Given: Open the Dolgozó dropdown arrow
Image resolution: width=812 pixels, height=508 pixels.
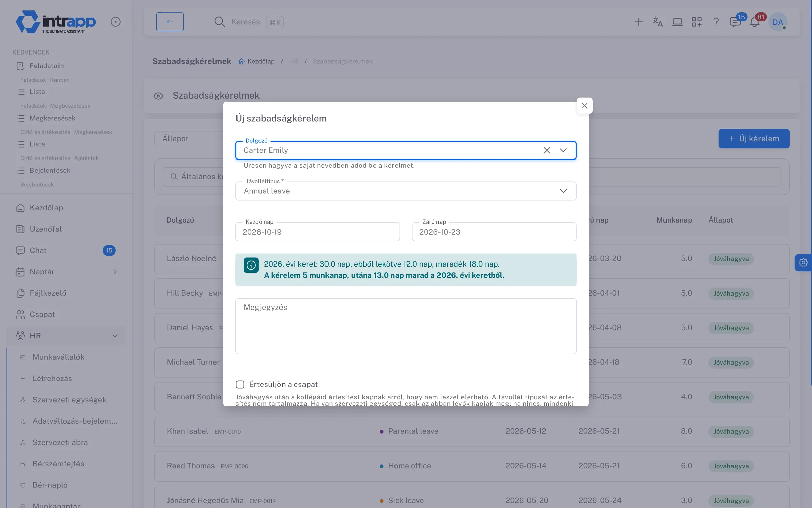Looking at the screenshot, I should click(563, 150).
